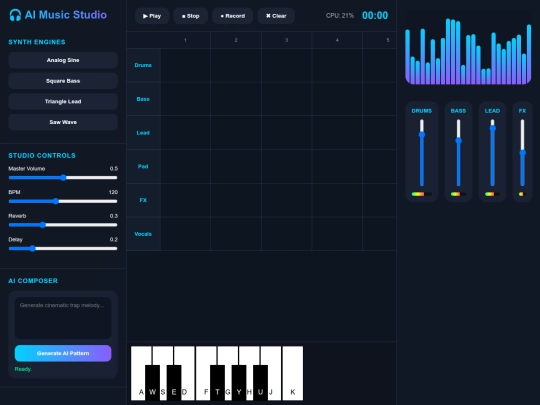Click the FX row cell under bar 2
This screenshot has width=540, height=405.
[236, 200]
